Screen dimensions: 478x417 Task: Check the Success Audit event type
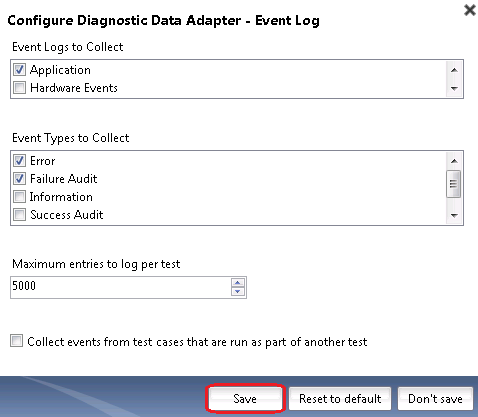point(19,215)
